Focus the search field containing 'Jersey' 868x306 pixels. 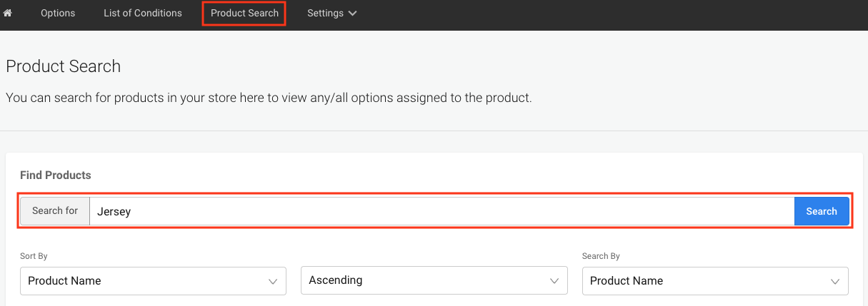[x=441, y=211]
